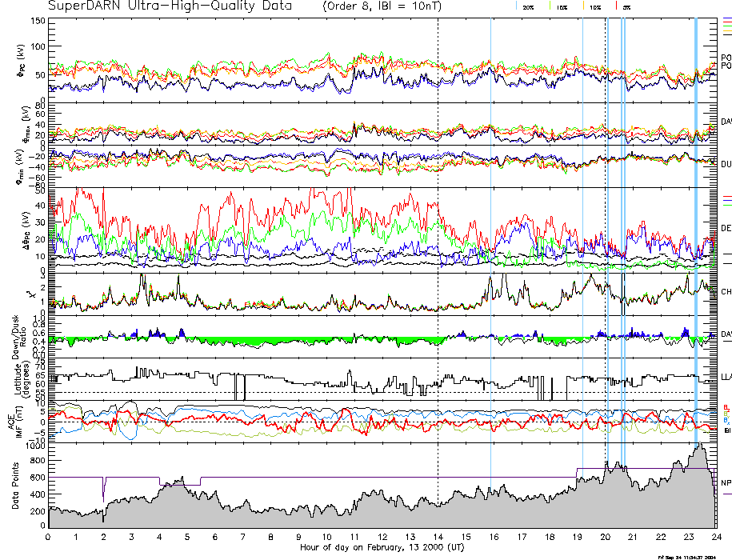Click the "DE" label beside the ΔΦpc panel
Viewport: 732px width, 560px height.
pos(726,228)
